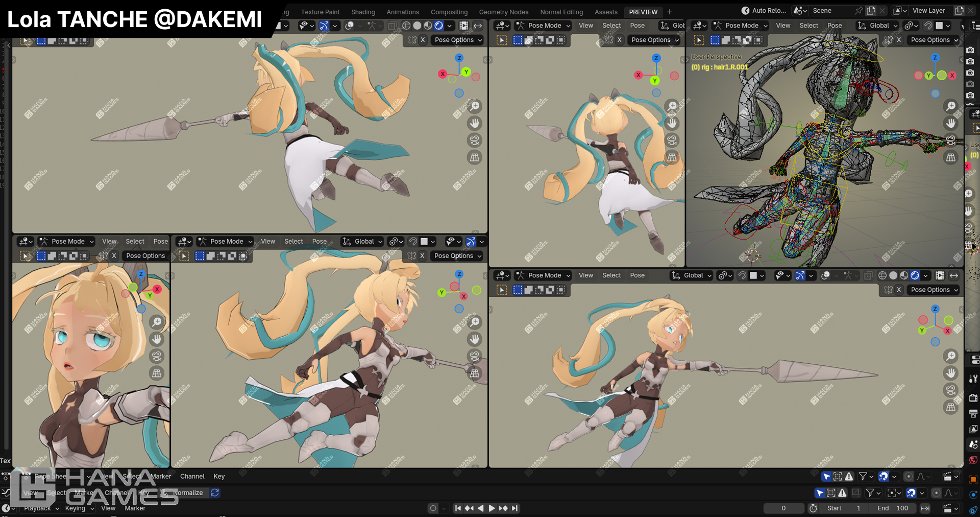980x517 pixels.
Task: Open Pose Mode dropdown in the top-middle viewport
Action: [543, 26]
